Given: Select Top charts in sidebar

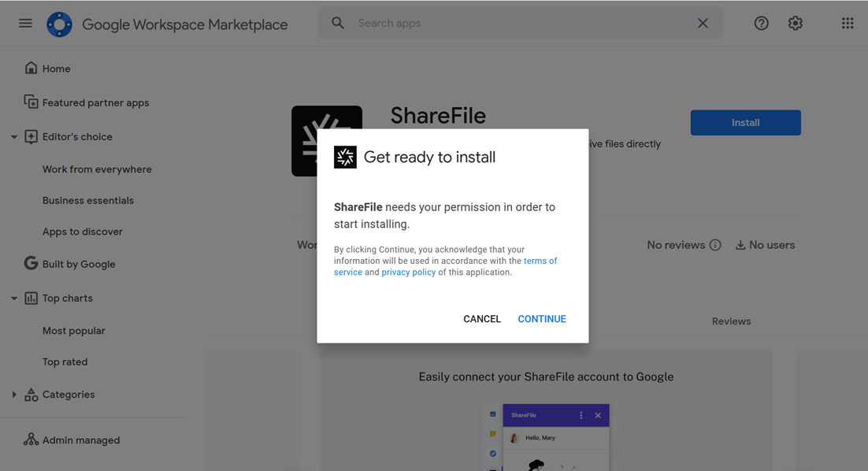Looking at the screenshot, I should pyautogui.click(x=67, y=299).
